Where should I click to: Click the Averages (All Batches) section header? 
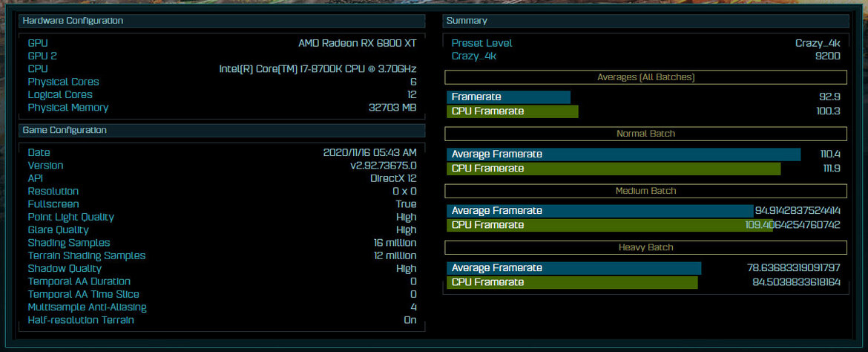click(x=646, y=77)
